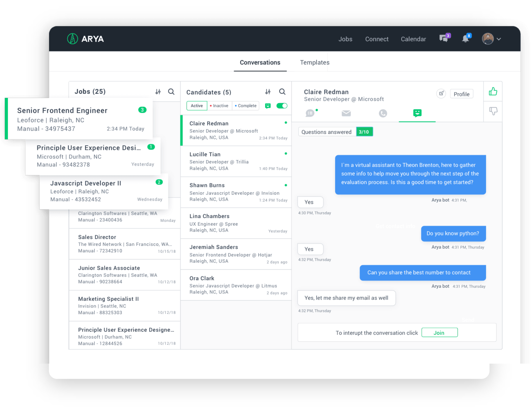This screenshot has height=413, width=532.
Task: Click the ARYA logo icon
Action: 72,39
